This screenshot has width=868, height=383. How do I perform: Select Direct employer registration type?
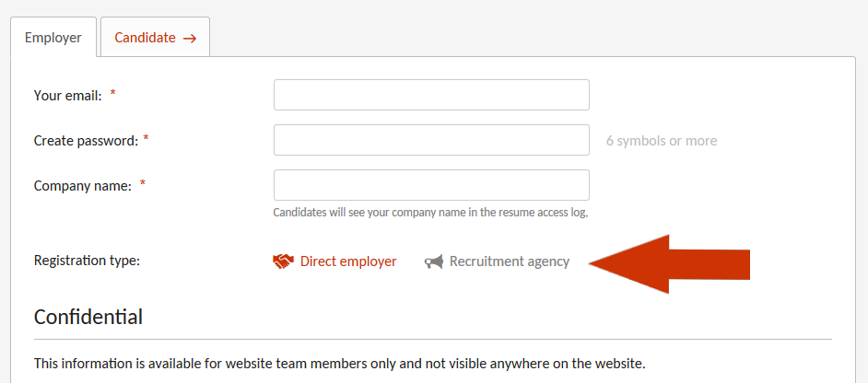coord(347,261)
